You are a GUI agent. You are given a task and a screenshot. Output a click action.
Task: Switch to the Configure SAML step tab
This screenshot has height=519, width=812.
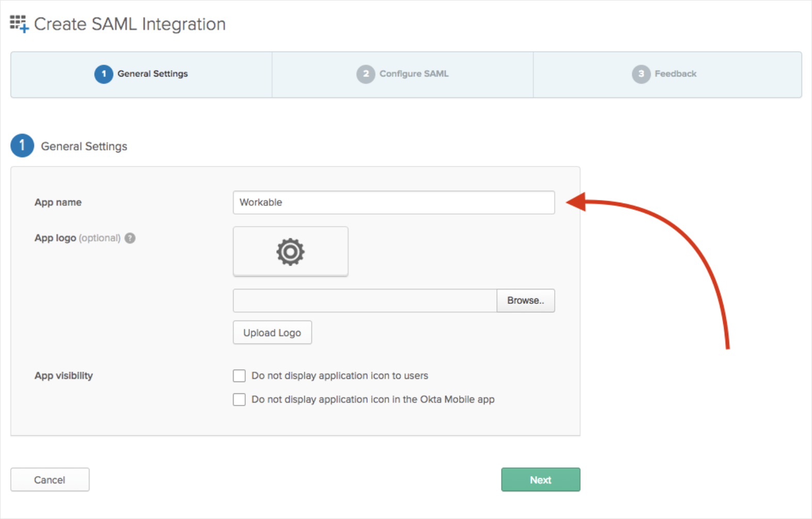coord(402,74)
